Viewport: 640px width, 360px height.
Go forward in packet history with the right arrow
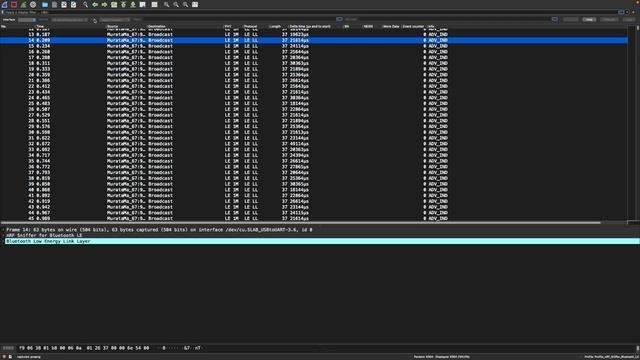pos(104,4)
